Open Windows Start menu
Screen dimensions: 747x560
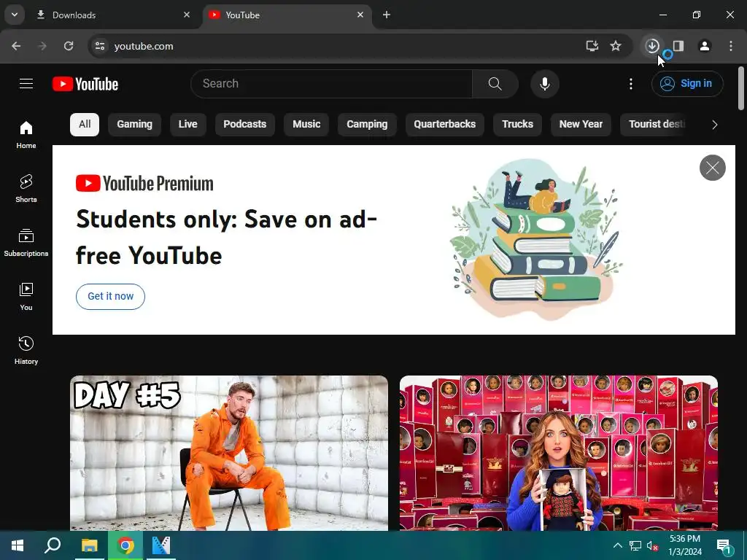tap(18, 545)
